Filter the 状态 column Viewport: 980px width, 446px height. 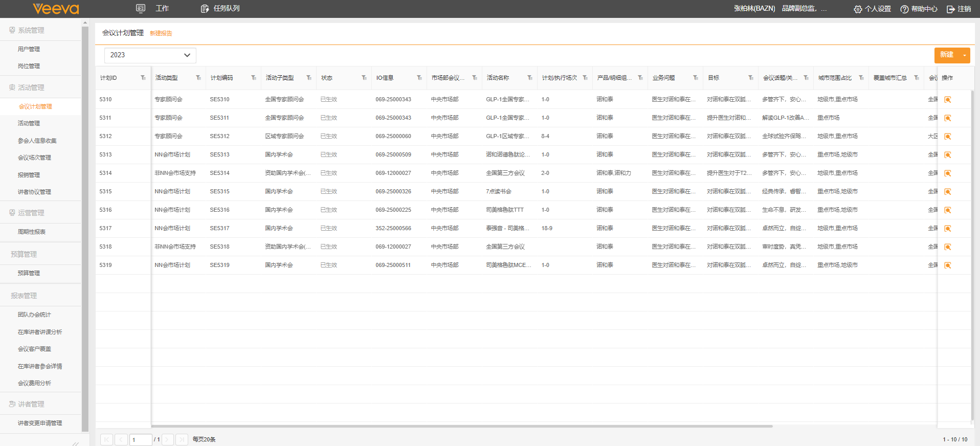364,78
